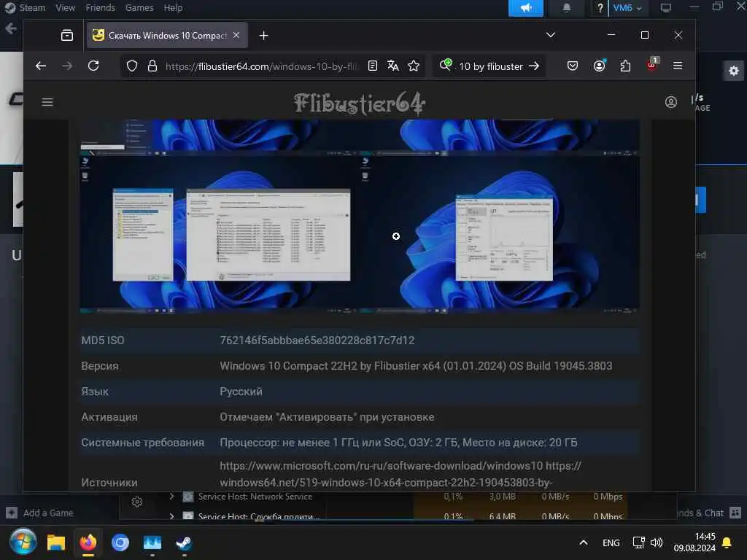Click Add a Game in Steam
747x560 pixels.
(40, 513)
